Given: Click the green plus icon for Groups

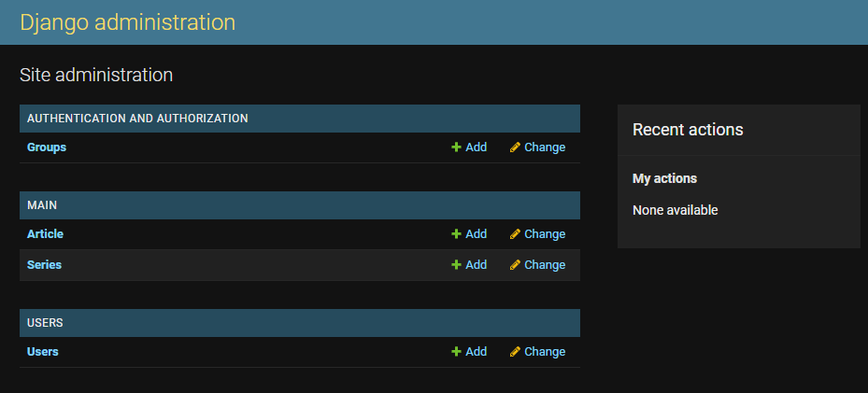Looking at the screenshot, I should click(456, 147).
